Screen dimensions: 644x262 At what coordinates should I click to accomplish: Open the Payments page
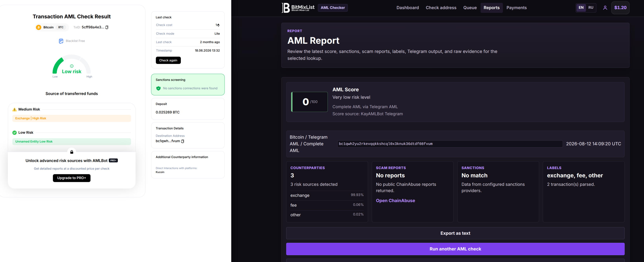pos(516,8)
